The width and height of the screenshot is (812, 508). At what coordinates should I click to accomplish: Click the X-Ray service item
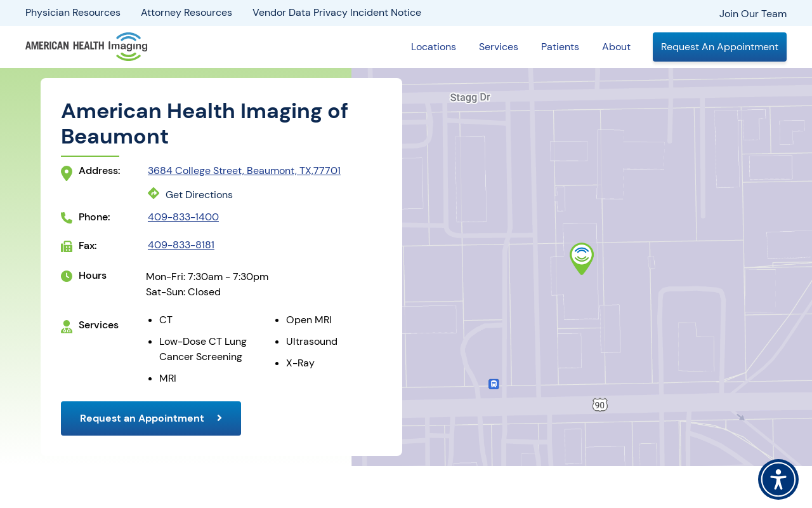pyautogui.click(x=300, y=363)
